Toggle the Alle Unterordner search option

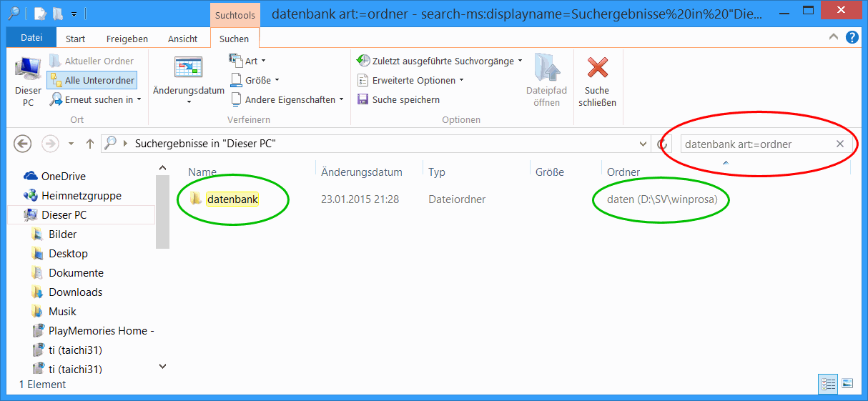92,81
